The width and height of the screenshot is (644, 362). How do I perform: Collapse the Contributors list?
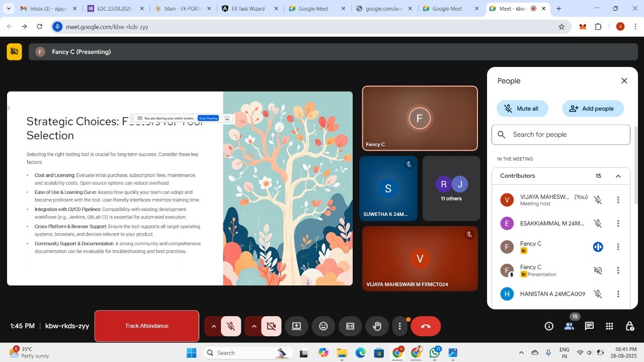click(x=618, y=176)
